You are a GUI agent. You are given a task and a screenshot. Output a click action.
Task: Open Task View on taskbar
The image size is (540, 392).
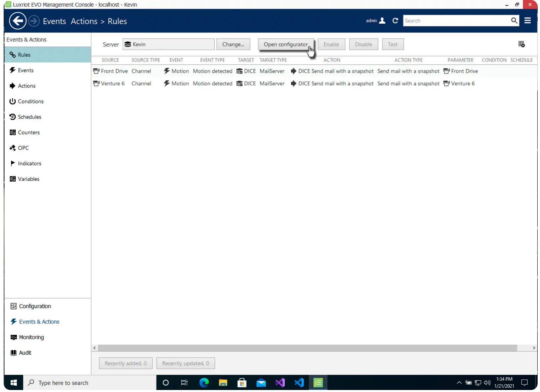click(184, 383)
